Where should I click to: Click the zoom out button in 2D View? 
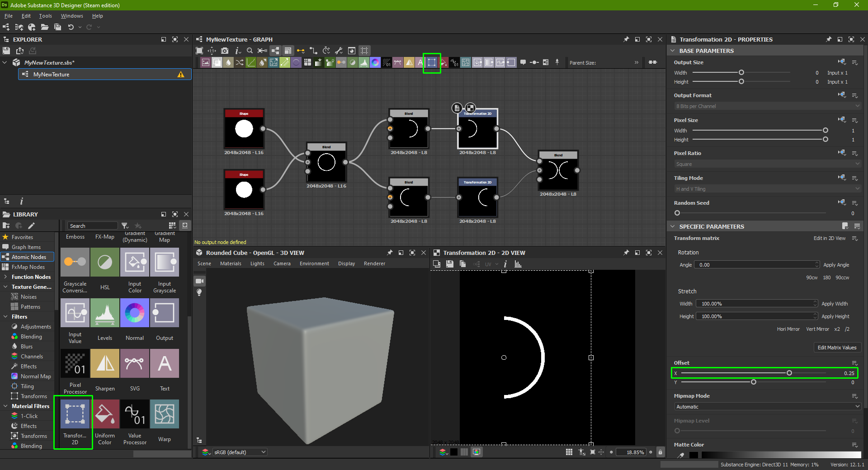point(611,452)
